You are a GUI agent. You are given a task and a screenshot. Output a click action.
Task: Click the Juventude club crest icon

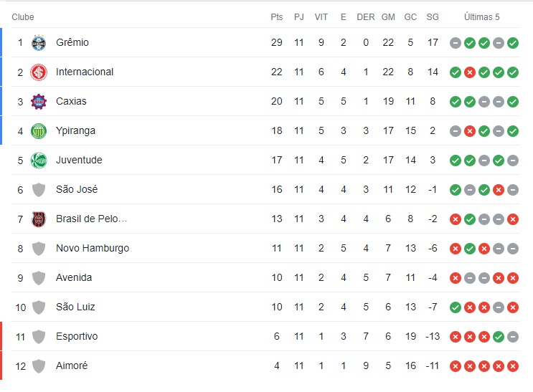pos(39,161)
